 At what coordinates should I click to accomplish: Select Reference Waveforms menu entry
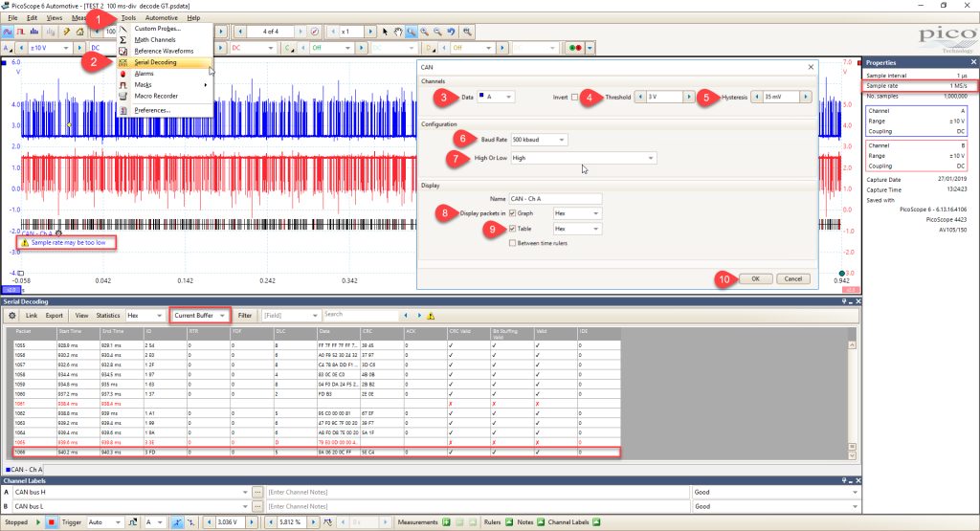tap(165, 52)
